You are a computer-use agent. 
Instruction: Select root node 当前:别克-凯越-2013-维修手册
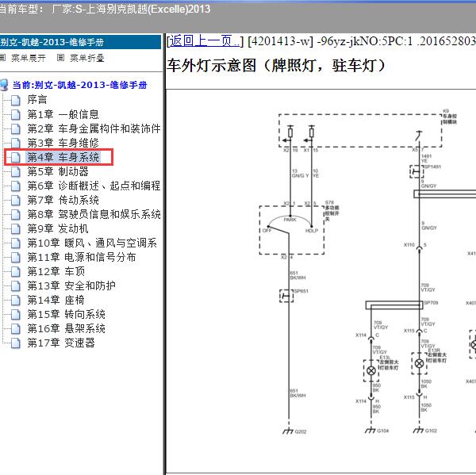click(x=79, y=85)
